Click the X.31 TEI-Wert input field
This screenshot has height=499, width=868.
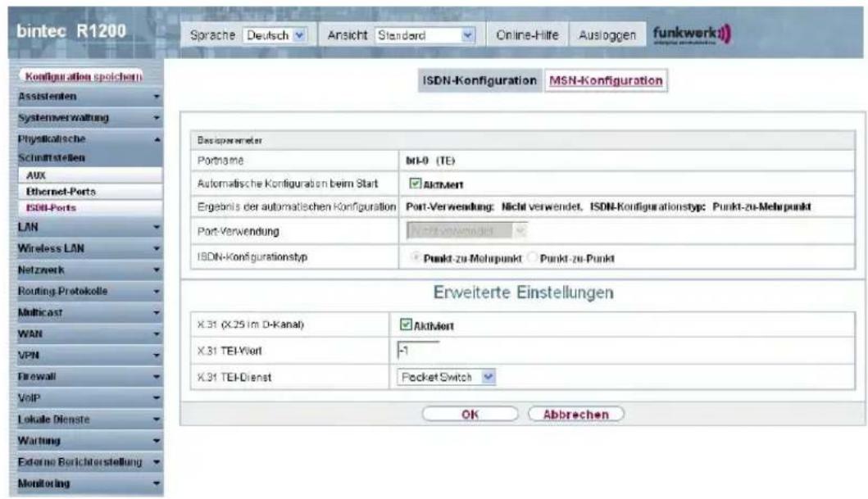click(x=419, y=350)
